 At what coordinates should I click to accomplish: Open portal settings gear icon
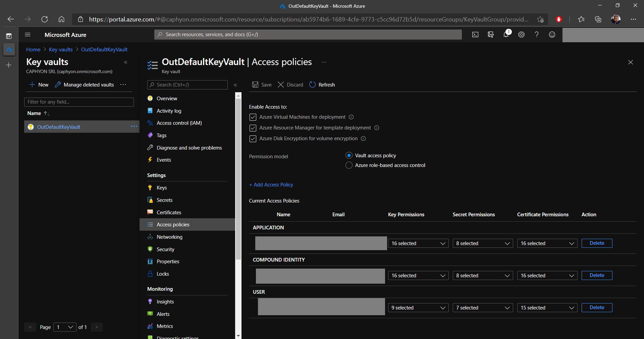(x=521, y=35)
